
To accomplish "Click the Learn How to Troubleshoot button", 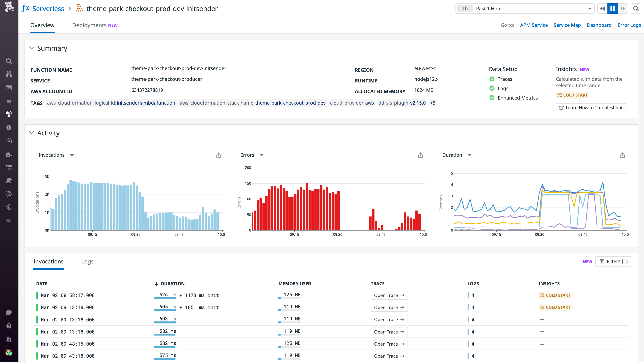I will pos(591,107).
